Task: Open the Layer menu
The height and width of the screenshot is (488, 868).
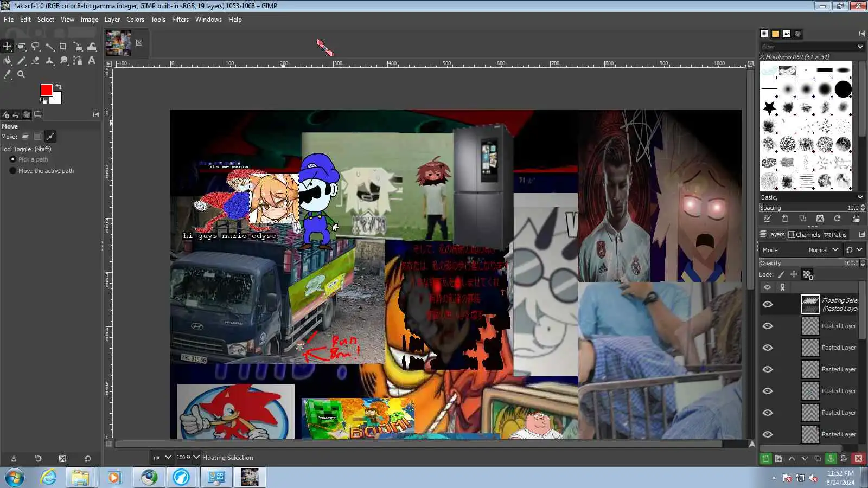Action: 112,20
